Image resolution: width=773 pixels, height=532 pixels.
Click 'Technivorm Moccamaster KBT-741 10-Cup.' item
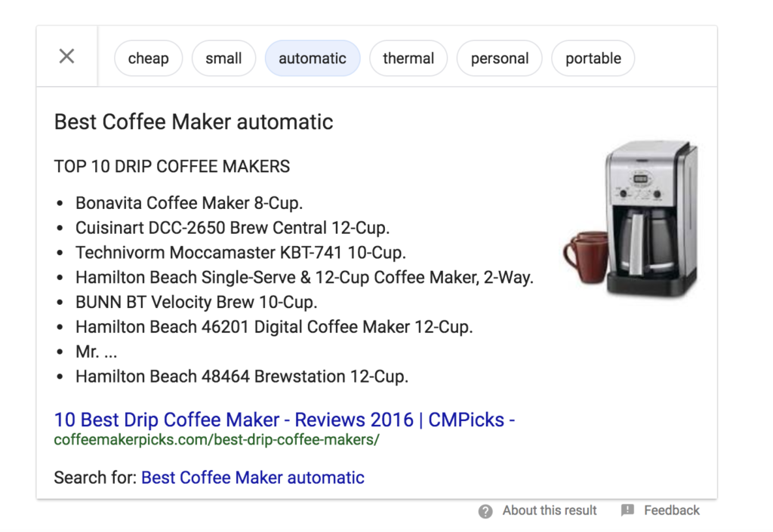[241, 252]
